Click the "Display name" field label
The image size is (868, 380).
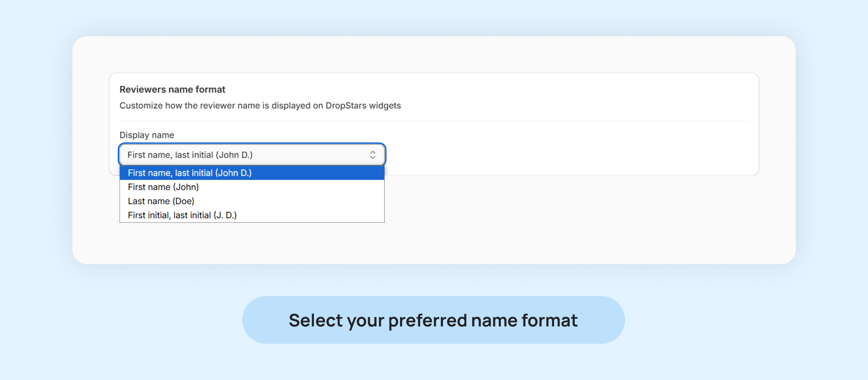point(147,135)
